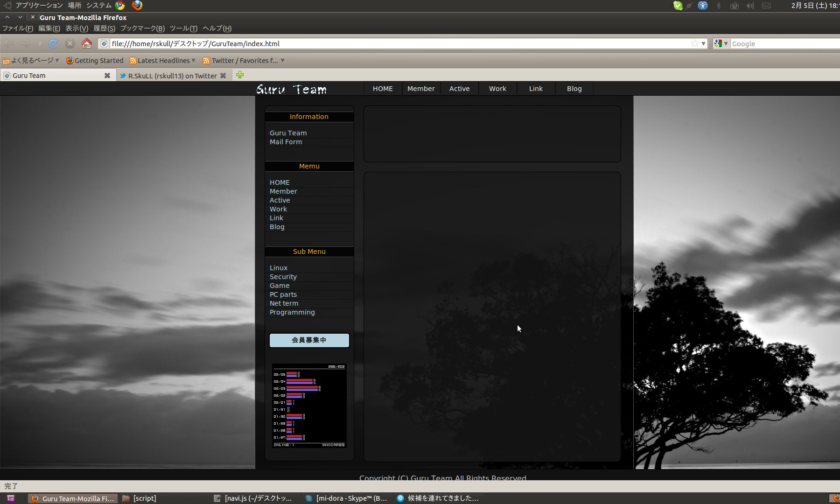Click the show desktop icon in bottom panel

(x=10, y=498)
